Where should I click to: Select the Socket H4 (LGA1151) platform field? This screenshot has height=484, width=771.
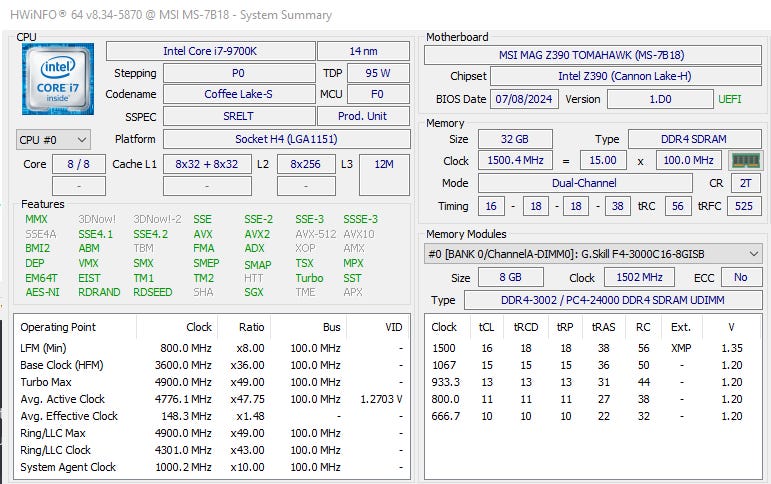pos(285,139)
